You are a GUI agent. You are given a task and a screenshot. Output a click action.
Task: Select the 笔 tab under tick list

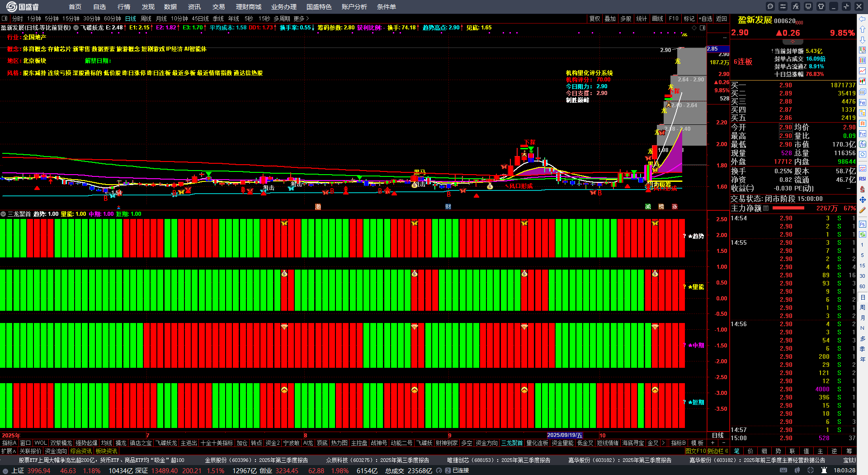point(736,451)
